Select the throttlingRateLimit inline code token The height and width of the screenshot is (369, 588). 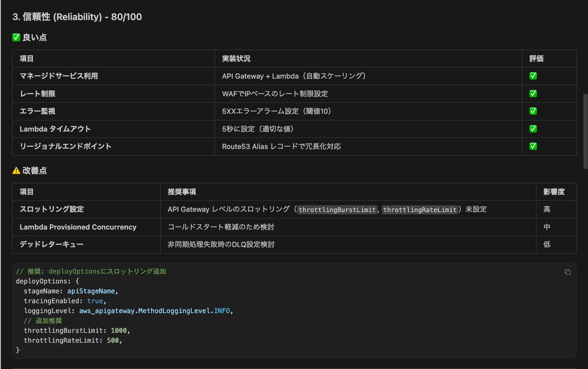[420, 209]
